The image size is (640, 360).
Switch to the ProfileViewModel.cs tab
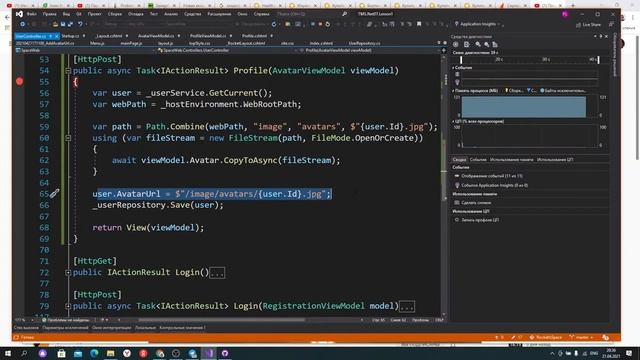pos(208,36)
